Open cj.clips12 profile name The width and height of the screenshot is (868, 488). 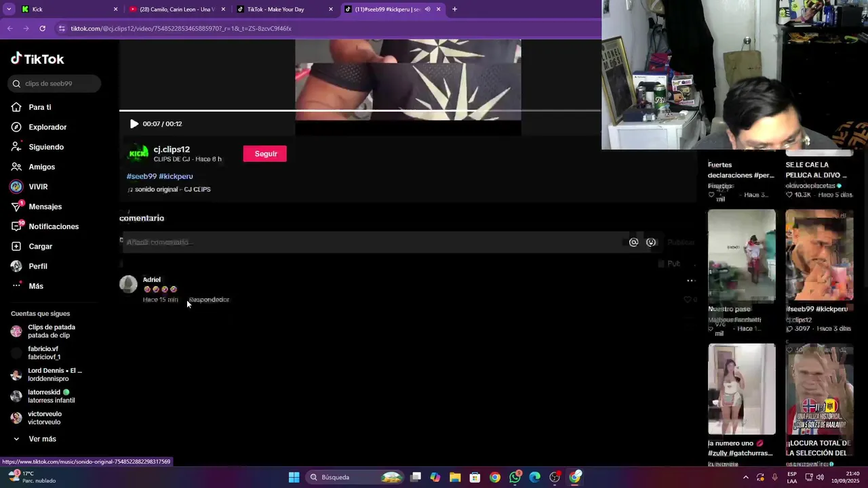click(172, 149)
